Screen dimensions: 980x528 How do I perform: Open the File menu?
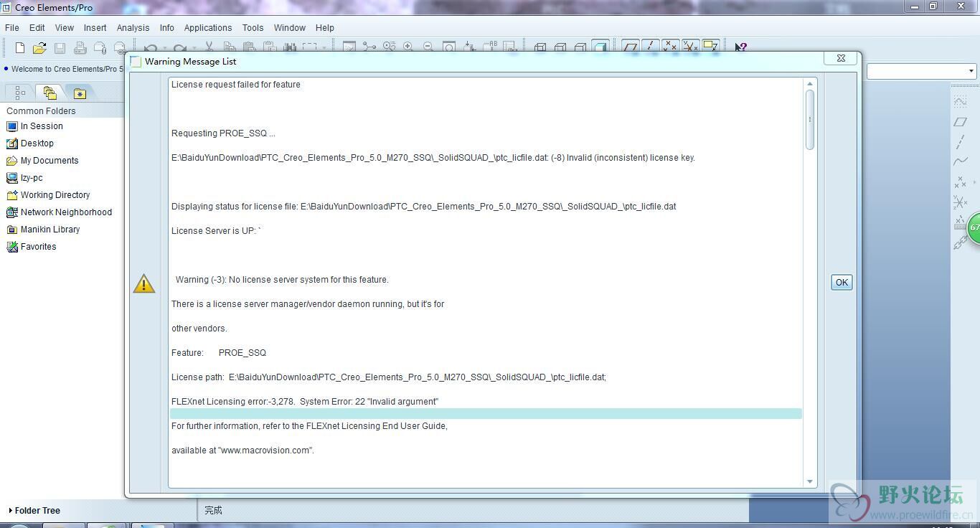click(12, 28)
